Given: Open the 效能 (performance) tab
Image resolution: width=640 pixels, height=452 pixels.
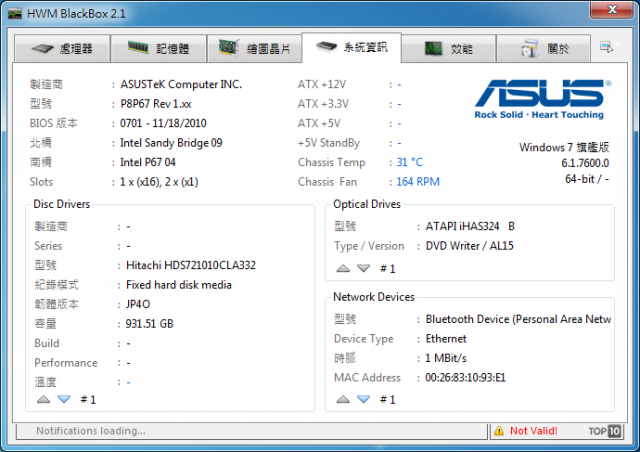Looking at the screenshot, I should pyautogui.click(x=449, y=49).
